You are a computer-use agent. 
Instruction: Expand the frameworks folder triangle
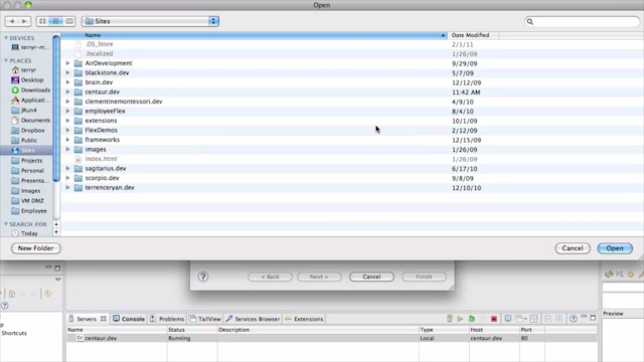(68, 140)
